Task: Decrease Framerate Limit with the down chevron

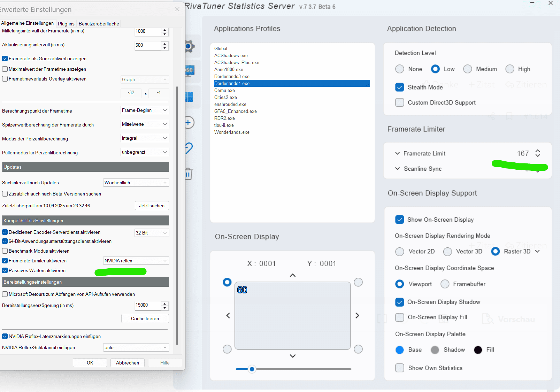Action: (538, 155)
